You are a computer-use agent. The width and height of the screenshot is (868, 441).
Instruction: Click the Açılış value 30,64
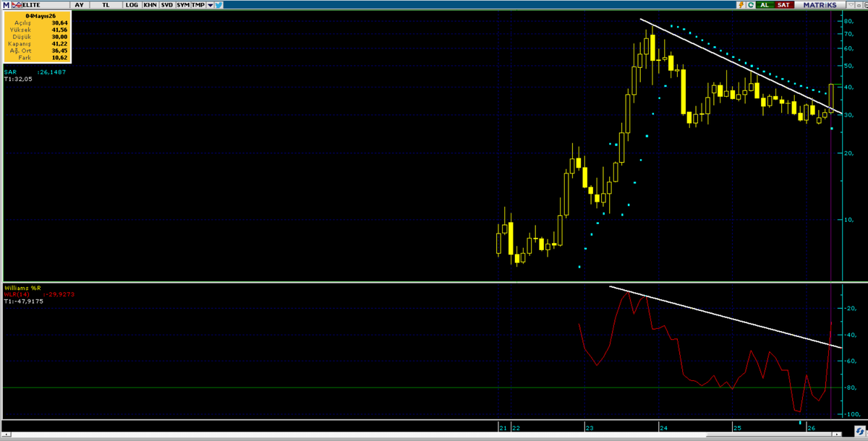coord(59,23)
